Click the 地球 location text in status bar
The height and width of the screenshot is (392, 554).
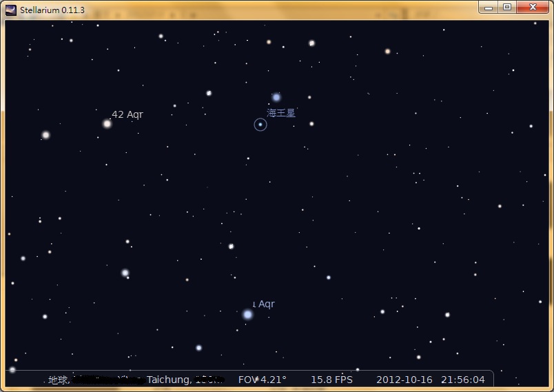coord(58,380)
